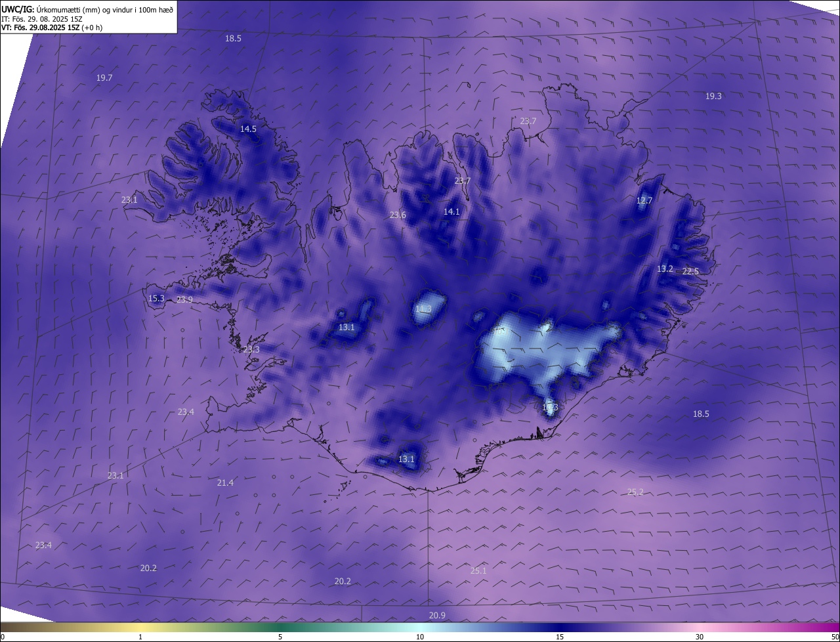Select the 25.2 value label
Screen dimensions: 840x642
pyautogui.click(x=635, y=492)
